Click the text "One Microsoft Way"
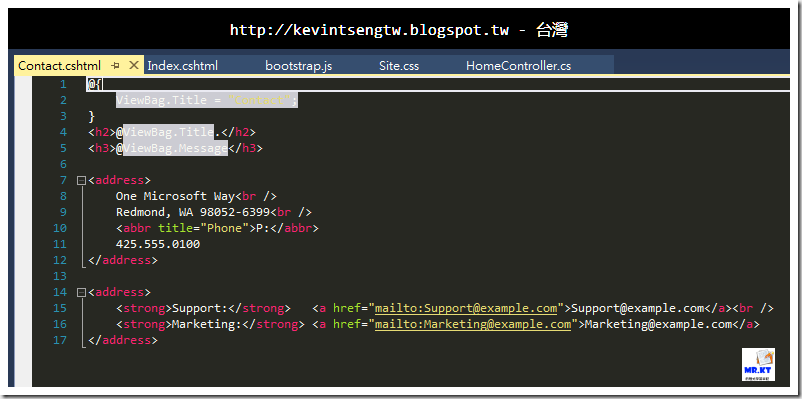This screenshot has height=399, width=802. (x=175, y=196)
